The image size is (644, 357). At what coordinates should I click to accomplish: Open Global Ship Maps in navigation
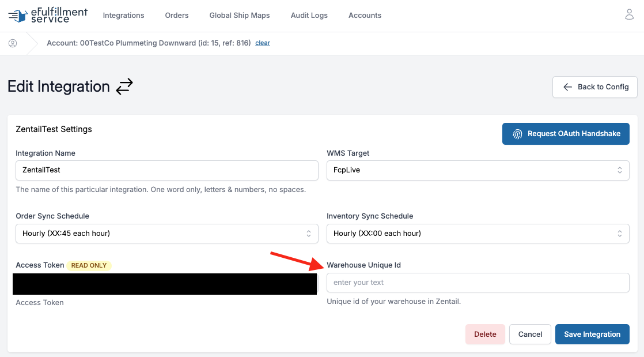[x=240, y=15]
